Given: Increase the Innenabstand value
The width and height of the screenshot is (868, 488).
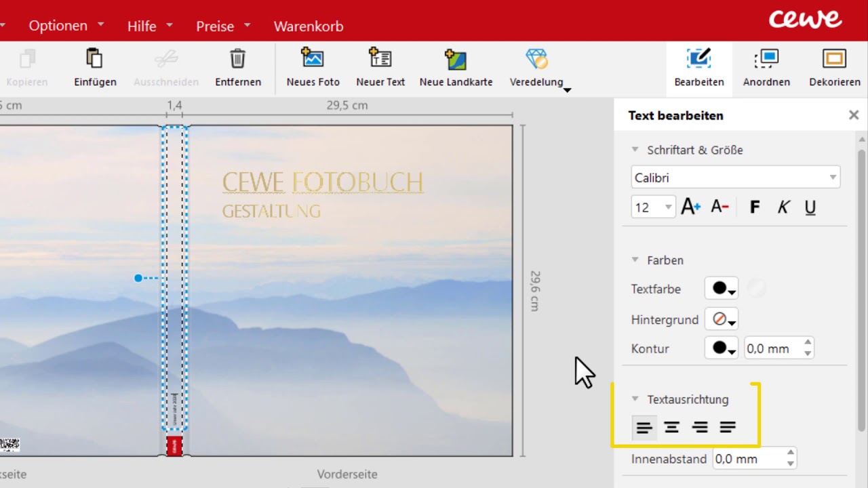Looking at the screenshot, I should (x=790, y=454).
